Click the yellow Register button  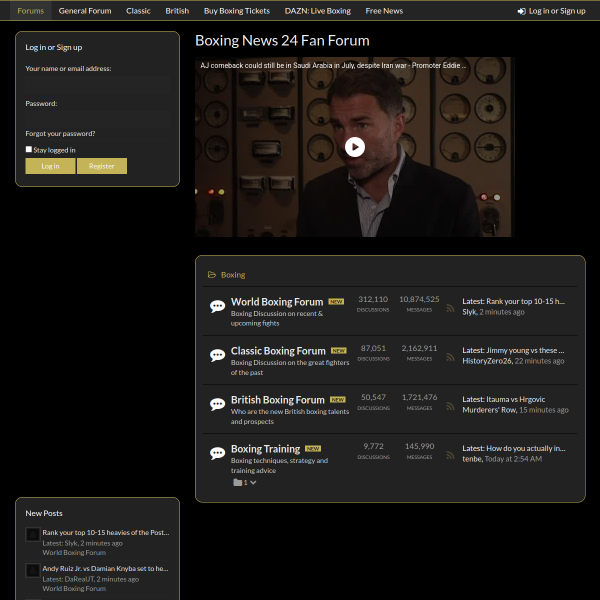(102, 166)
